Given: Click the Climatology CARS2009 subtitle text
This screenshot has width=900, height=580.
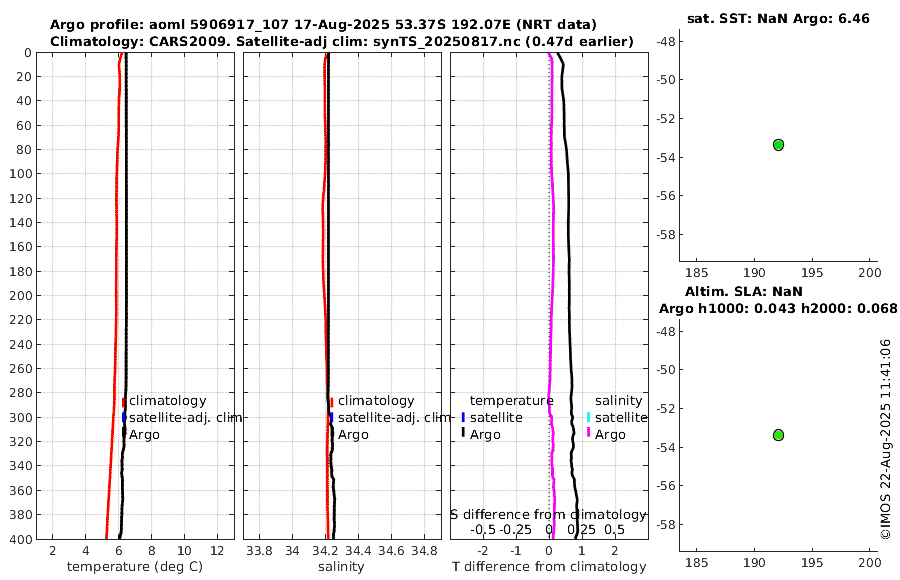Looking at the screenshot, I should [342, 41].
